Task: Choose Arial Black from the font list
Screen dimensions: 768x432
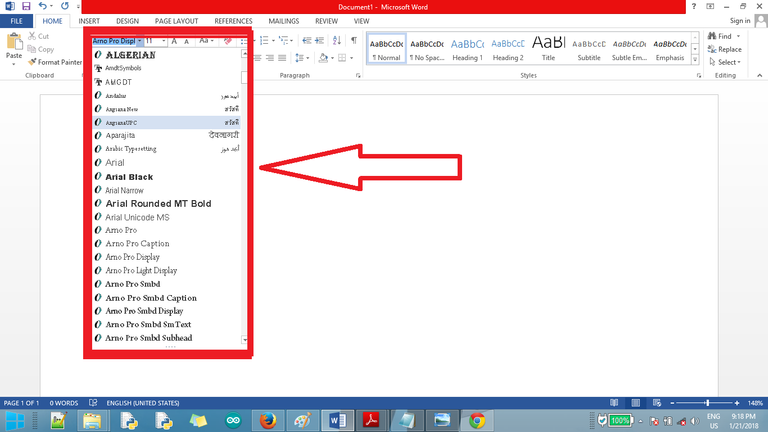Action: coord(129,176)
